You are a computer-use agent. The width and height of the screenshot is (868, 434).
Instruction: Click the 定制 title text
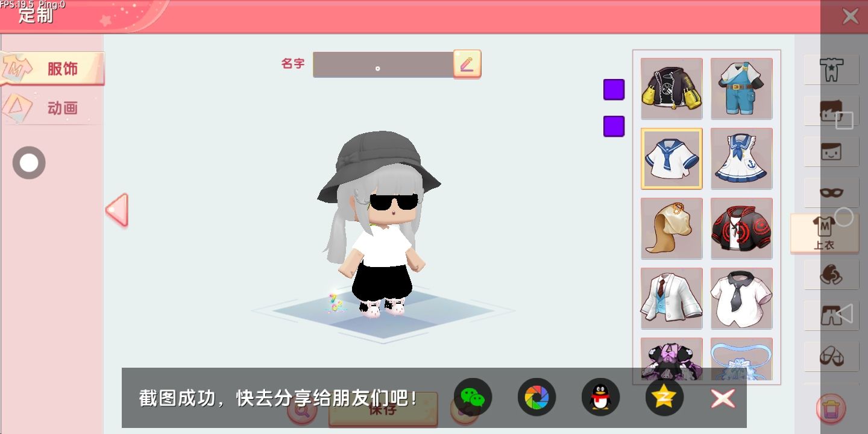[36, 15]
